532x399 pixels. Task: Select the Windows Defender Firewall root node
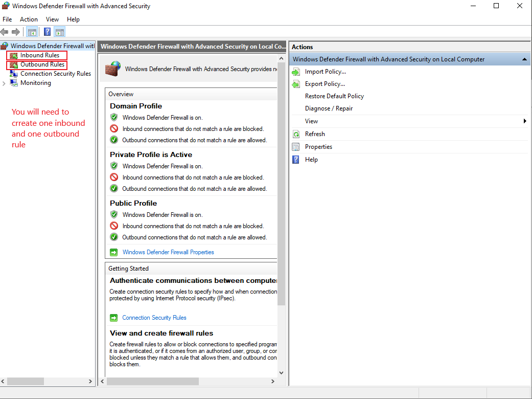tap(53, 46)
